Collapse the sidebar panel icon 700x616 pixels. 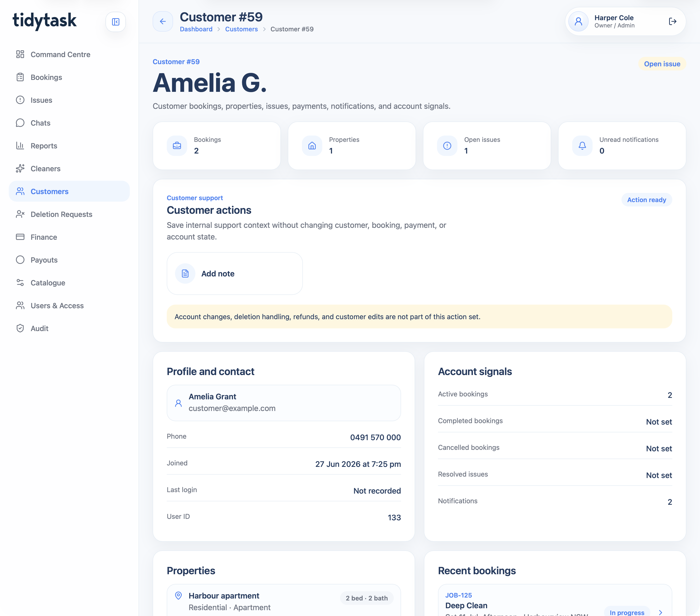(x=116, y=22)
